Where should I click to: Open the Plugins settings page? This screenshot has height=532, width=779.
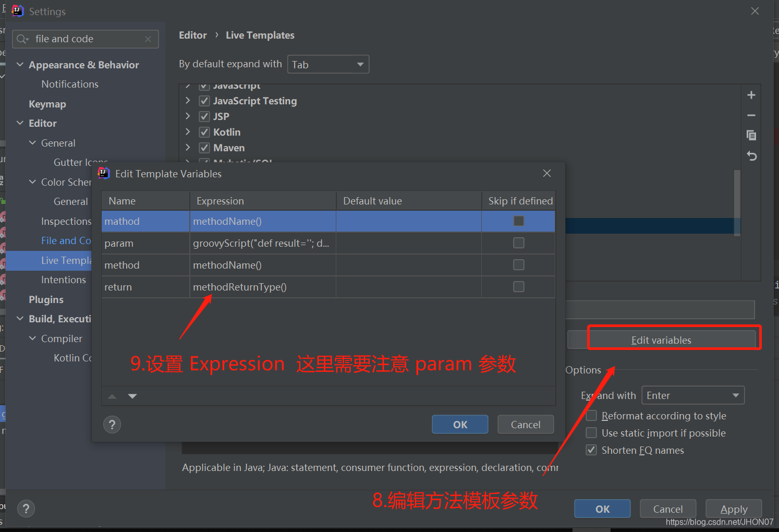pos(46,299)
